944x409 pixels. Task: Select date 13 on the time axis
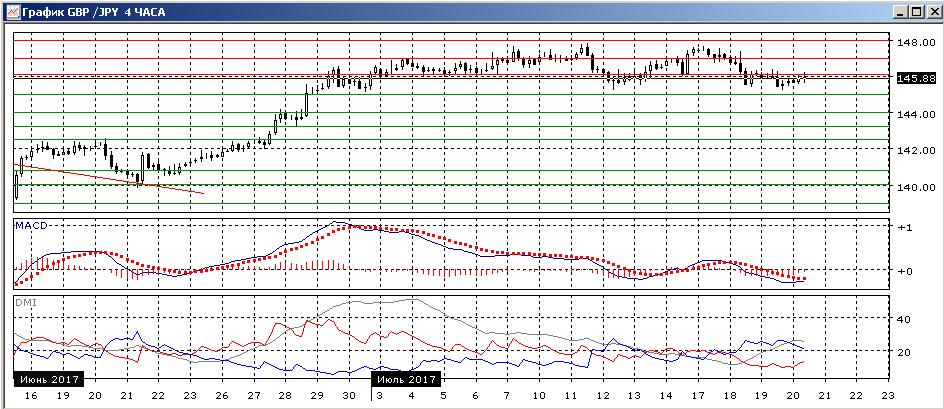[633, 396]
